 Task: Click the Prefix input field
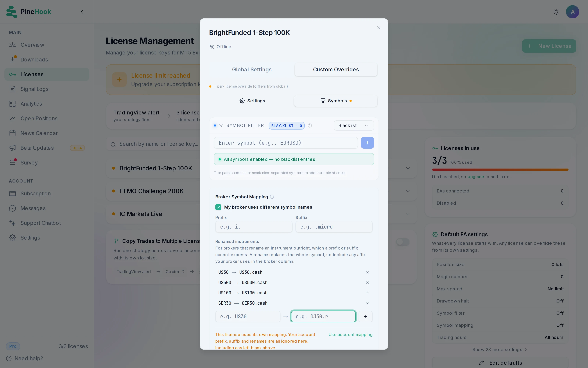[254, 227]
